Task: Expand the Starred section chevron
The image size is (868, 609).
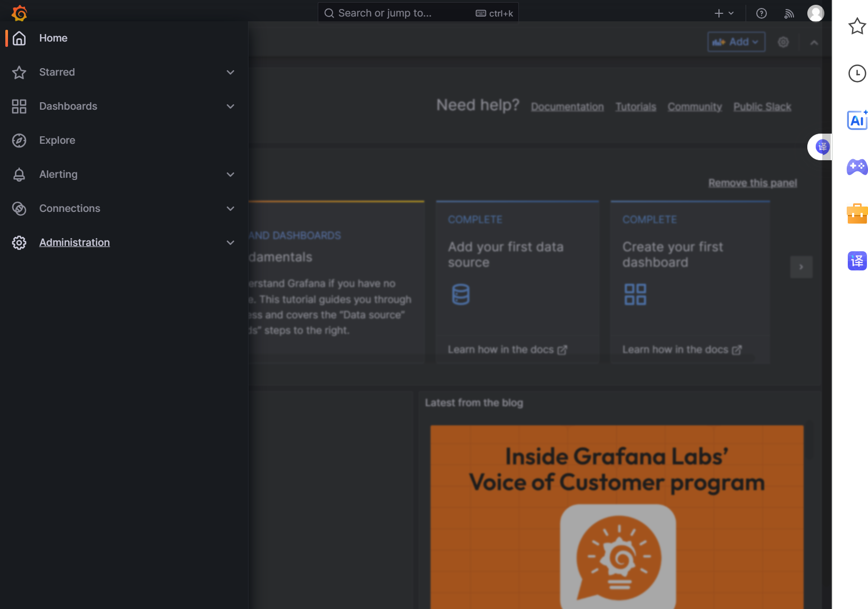Action: [x=230, y=72]
